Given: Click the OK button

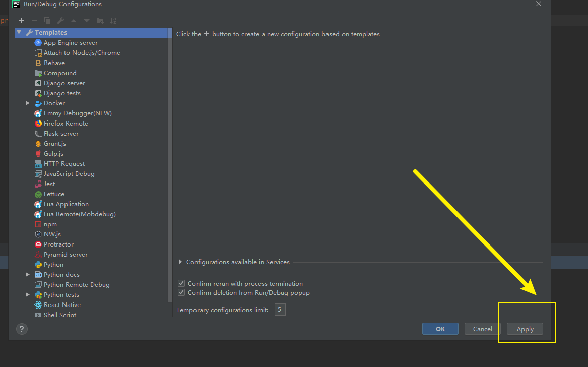Looking at the screenshot, I should [440, 329].
